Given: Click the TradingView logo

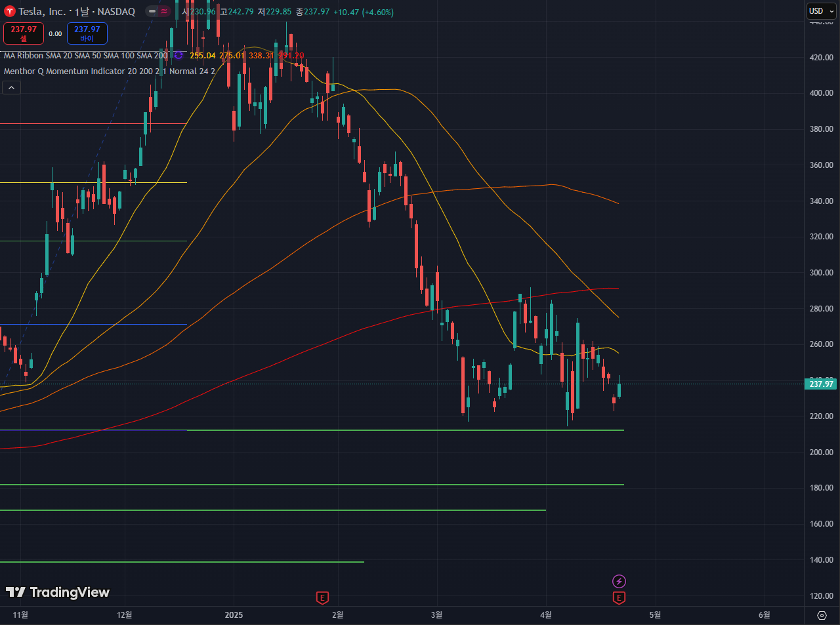Looking at the screenshot, I should (x=58, y=592).
